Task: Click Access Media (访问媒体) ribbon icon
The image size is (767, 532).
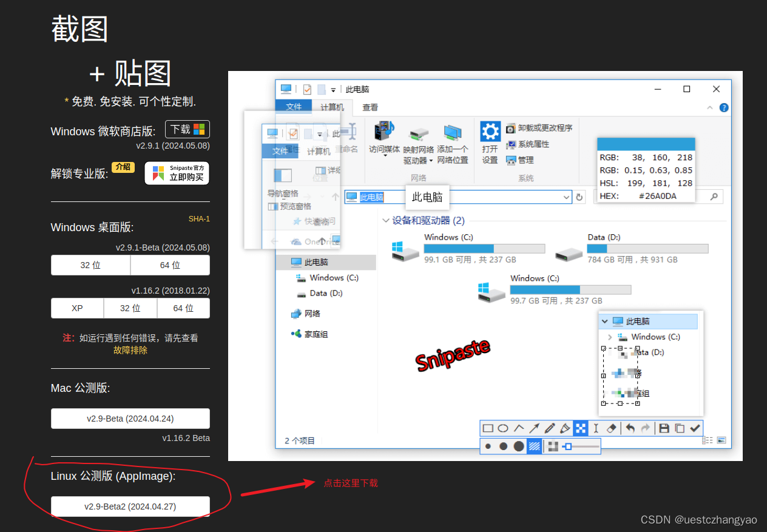Action: pos(385,140)
